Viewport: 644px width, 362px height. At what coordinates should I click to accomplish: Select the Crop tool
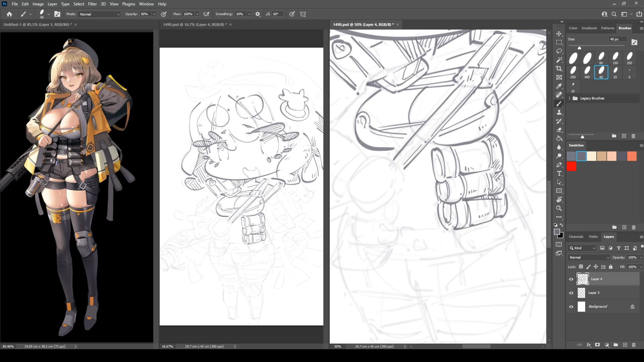[559, 69]
